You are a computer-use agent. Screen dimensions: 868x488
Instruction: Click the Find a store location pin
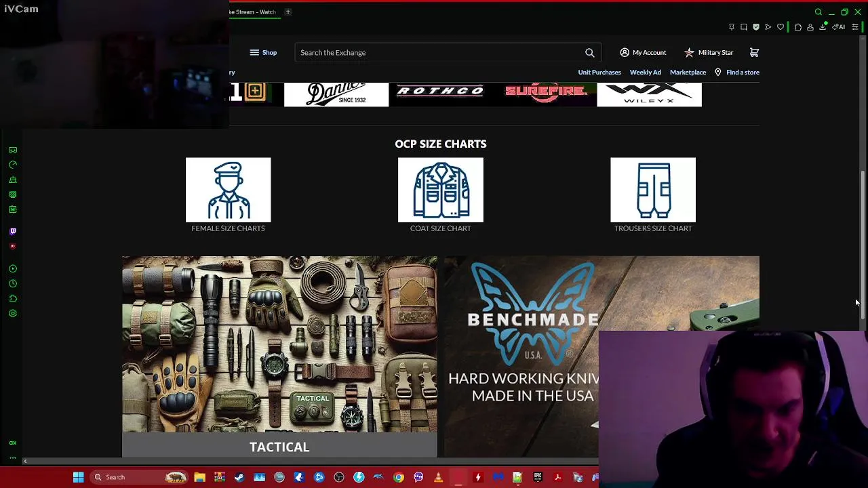pyautogui.click(x=717, y=72)
